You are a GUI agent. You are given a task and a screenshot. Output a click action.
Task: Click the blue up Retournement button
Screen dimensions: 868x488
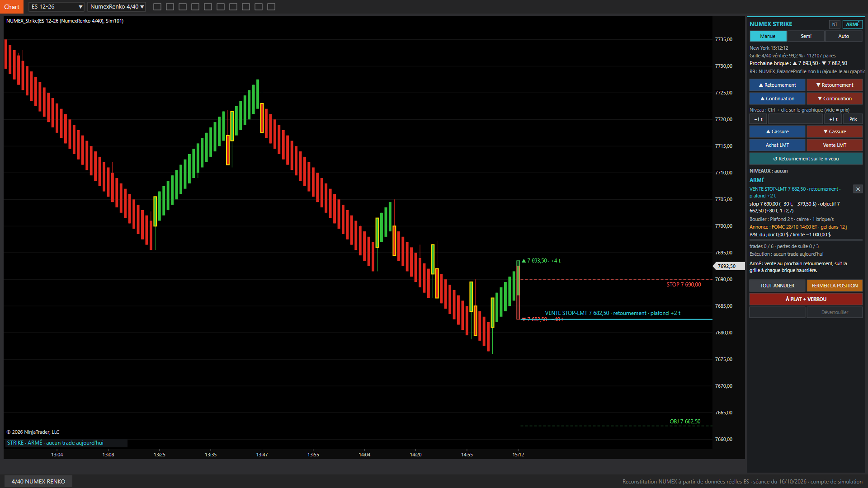pyautogui.click(x=777, y=85)
